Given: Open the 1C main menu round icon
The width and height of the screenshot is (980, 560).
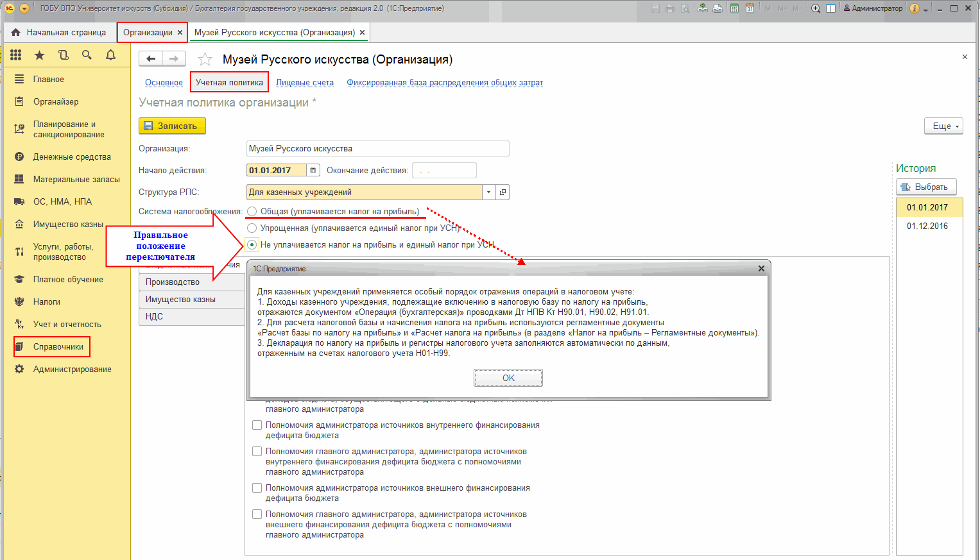Looking at the screenshot, I should point(10,8).
